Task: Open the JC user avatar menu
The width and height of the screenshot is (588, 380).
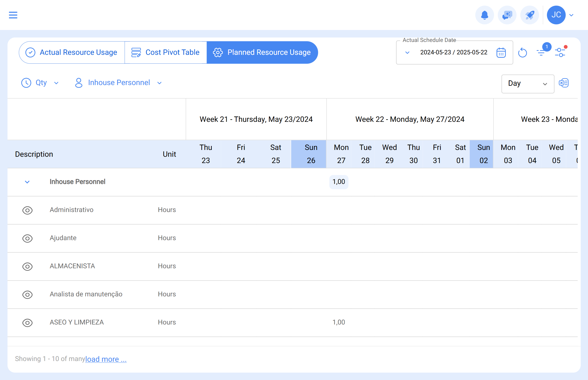Action: coord(556,15)
